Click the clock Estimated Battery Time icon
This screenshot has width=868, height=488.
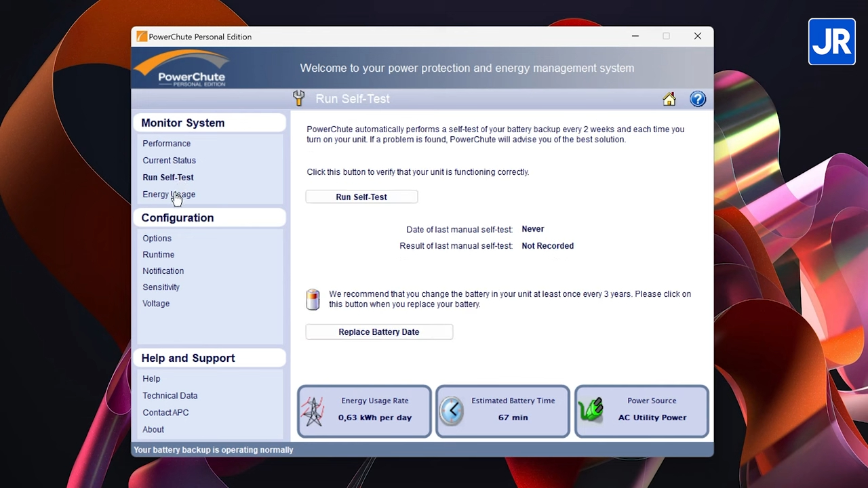pyautogui.click(x=452, y=411)
